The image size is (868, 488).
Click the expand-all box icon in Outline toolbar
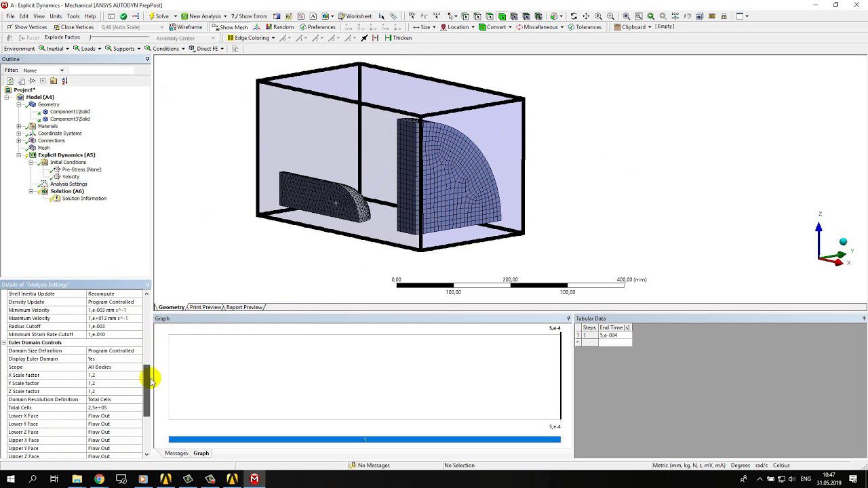(43, 81)
